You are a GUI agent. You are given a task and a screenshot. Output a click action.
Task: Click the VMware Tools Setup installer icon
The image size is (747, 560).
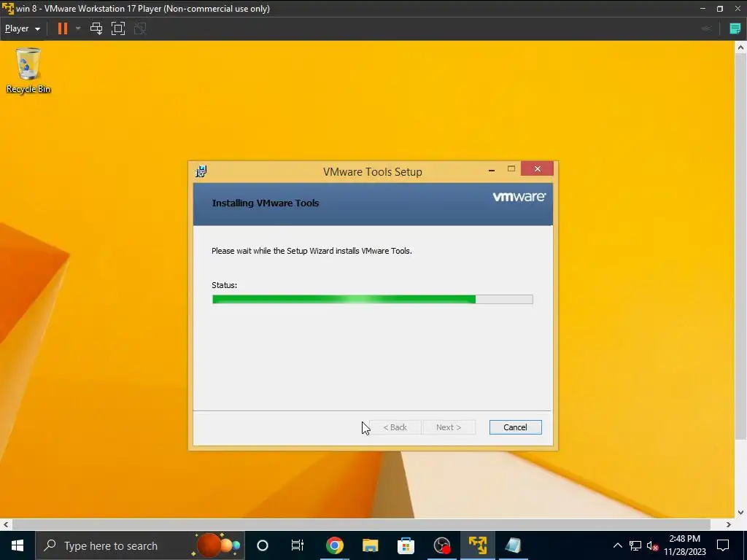(x=201, y=171)
